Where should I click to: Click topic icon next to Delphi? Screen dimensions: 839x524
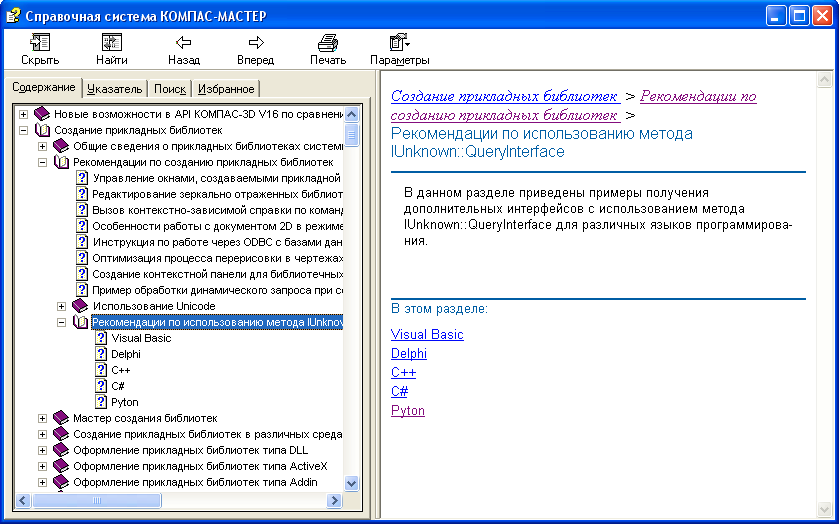pos(101,354)
